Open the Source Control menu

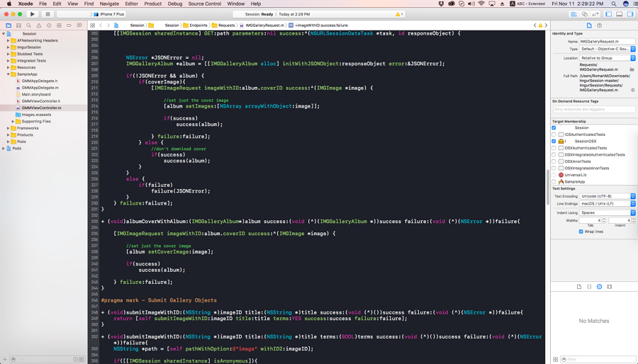click(x=205, y=4)
